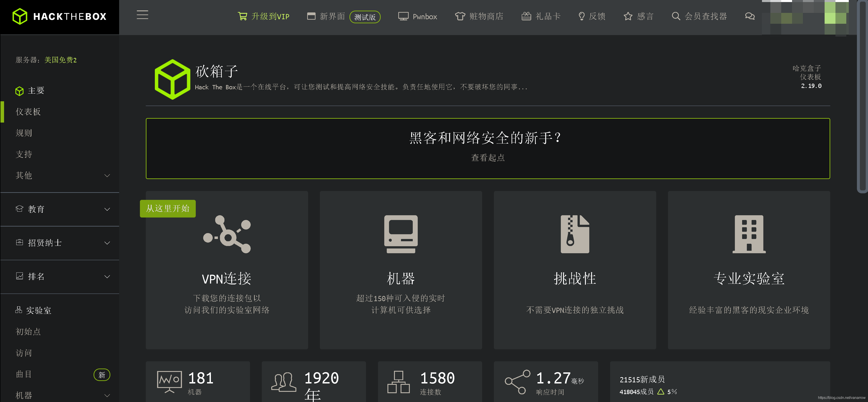Click the users icon next to 1920
Image resolution: width=868 pixels, height=402 pixels.
tap(283, 382)
